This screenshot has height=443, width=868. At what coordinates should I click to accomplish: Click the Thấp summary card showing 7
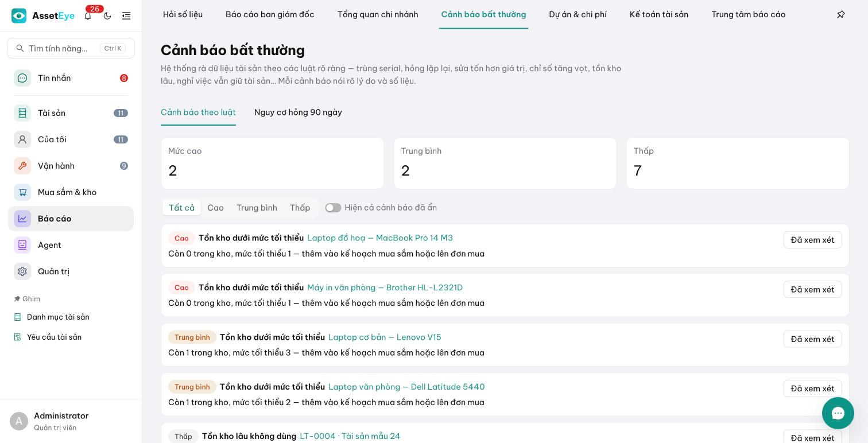click(x=738, y=163)
